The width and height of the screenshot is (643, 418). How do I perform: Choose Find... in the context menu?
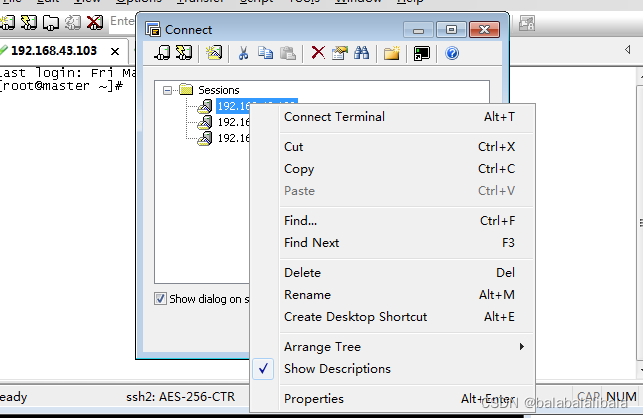392,221
